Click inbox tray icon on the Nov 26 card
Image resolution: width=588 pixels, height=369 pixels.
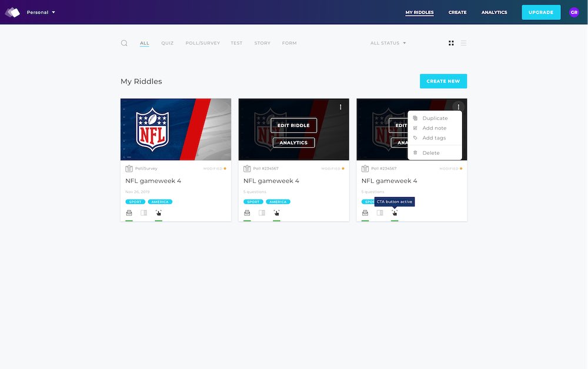(x=129, y=213)
